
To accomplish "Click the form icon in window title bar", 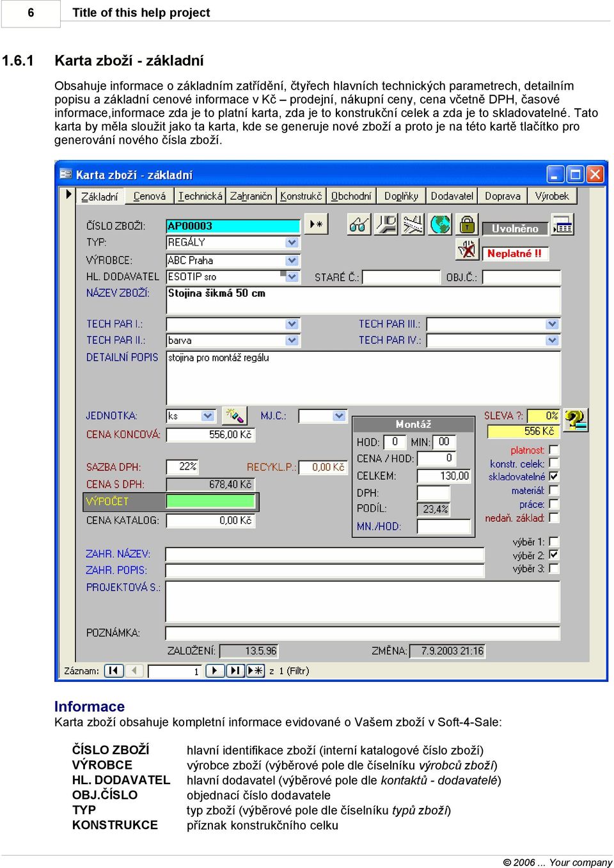I will point(65,174).
